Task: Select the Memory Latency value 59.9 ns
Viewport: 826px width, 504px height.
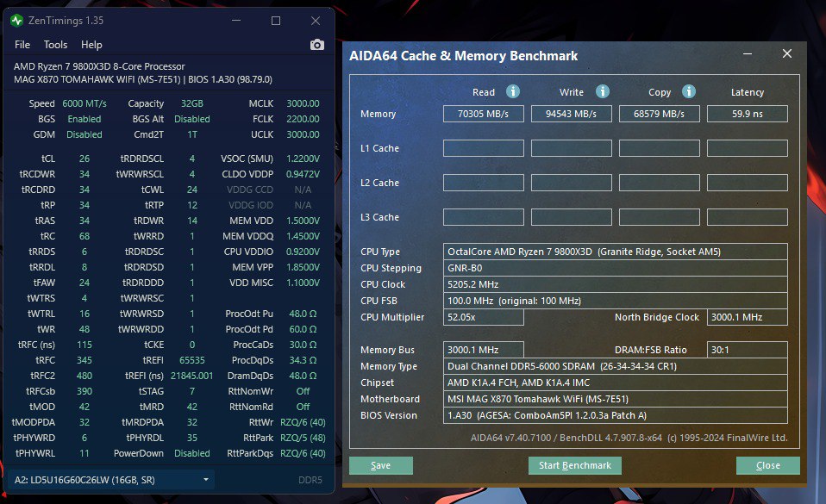Action: 747,114
